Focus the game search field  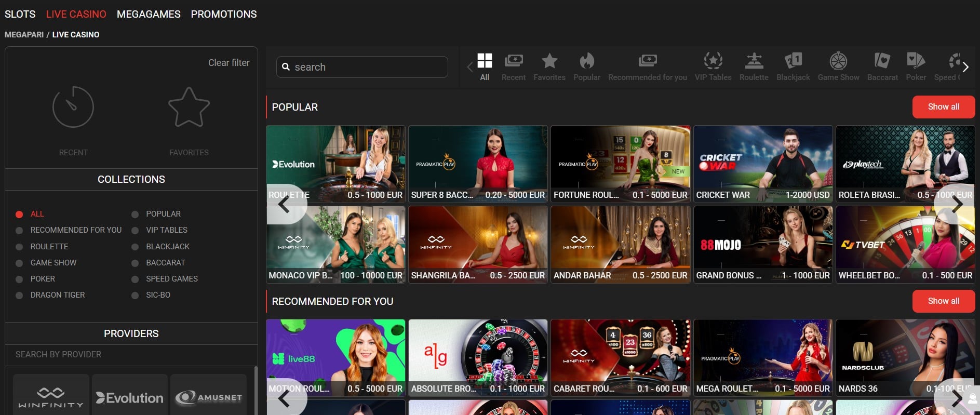362,67
